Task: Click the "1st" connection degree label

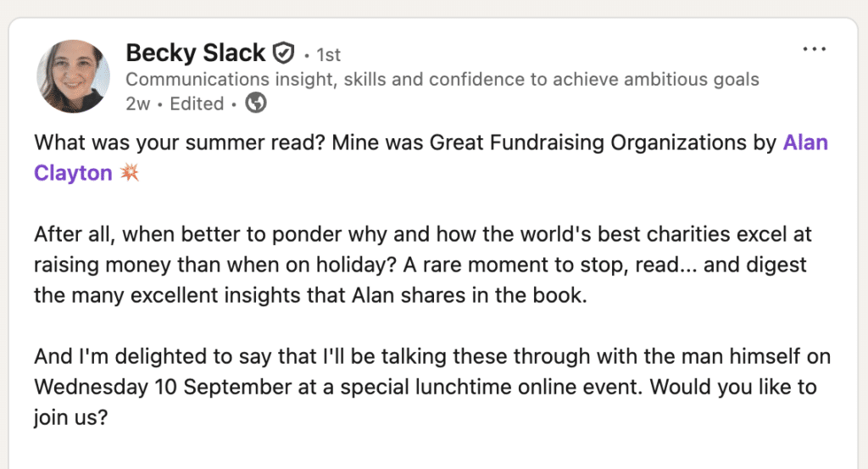Action: (x=328, y=55)
